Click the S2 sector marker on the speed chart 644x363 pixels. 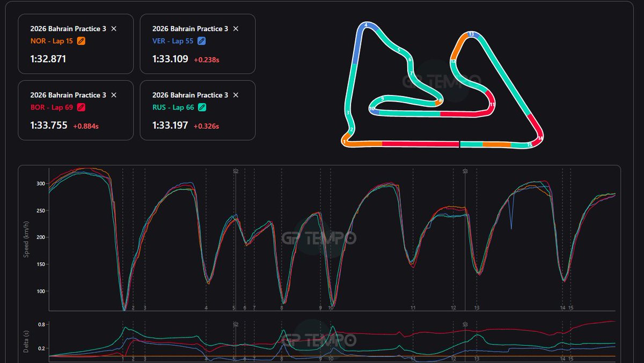click(236, 172)
